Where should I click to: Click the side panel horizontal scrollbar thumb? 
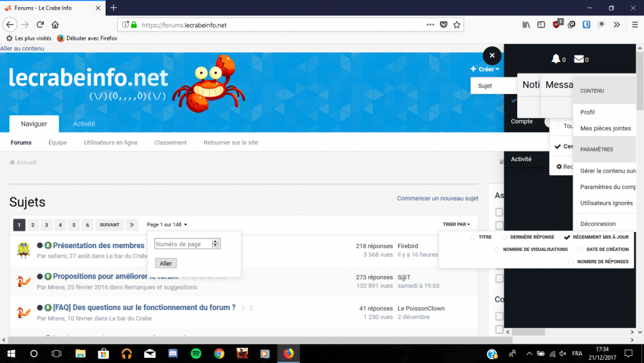pos(528,332)
